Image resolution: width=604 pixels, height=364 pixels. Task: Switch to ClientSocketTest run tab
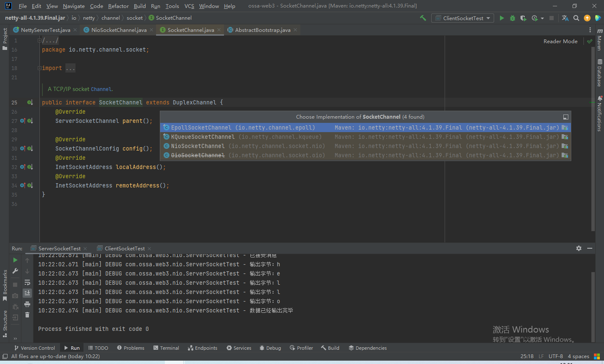[125, 248]
